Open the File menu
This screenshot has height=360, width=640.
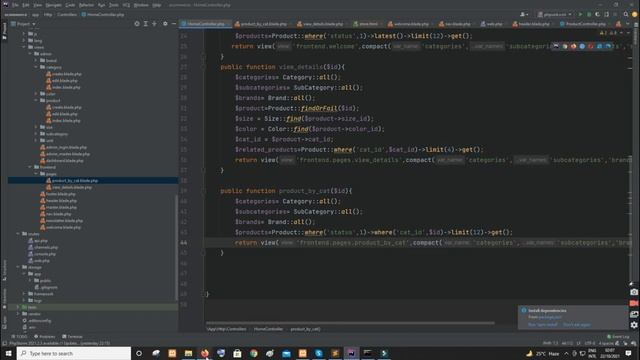(x=15, y=5)
